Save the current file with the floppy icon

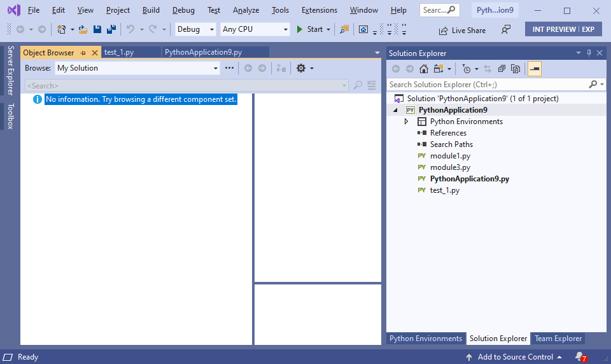pos(97,29)
